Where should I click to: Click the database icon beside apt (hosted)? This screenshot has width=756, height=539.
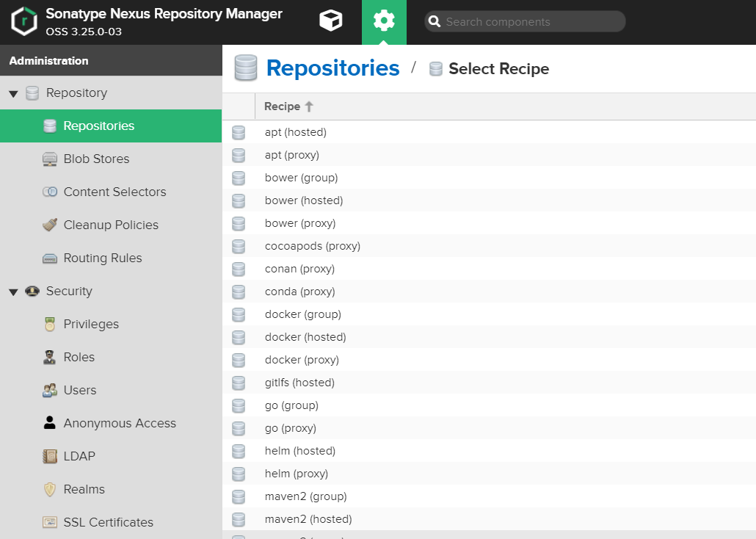coord(239,133)
